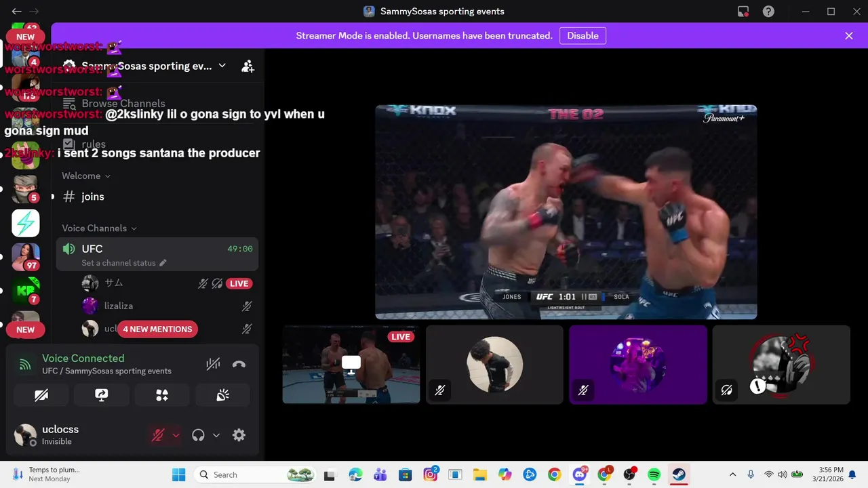Jump to 4 NEW MENTIONS
Screen dimensions: 868x488
(157, 329)
